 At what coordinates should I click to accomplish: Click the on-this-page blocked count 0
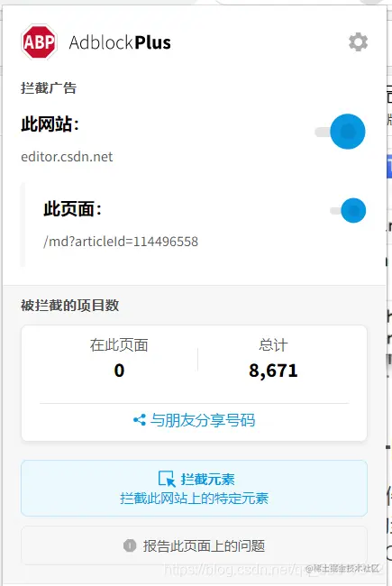(119, 371)
